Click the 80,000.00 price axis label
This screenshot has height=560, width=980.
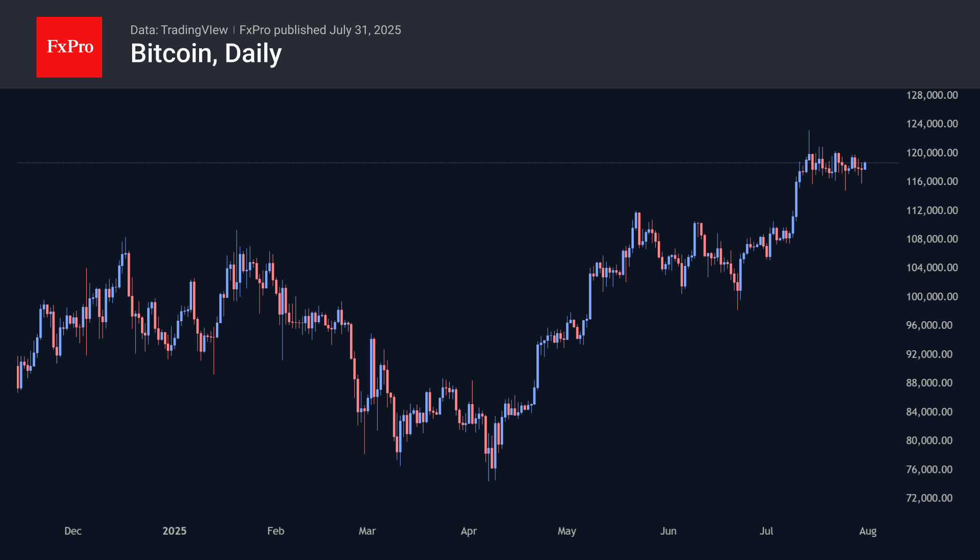point(929,440)
